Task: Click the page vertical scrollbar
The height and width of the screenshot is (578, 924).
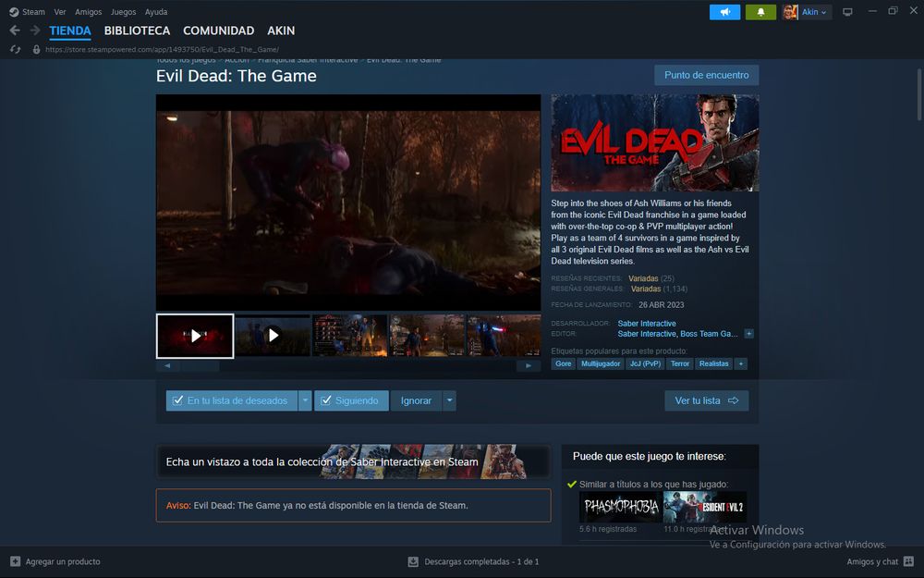Action: click(918, 94)
